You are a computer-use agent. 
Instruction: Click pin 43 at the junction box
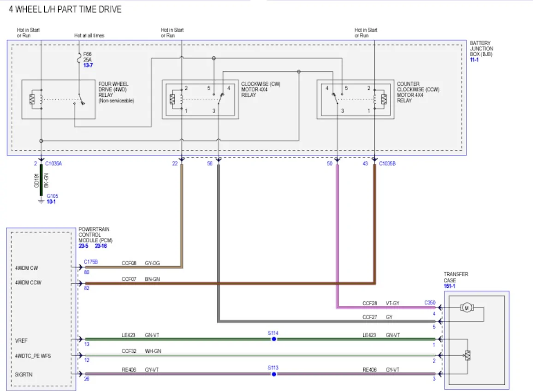366,164
